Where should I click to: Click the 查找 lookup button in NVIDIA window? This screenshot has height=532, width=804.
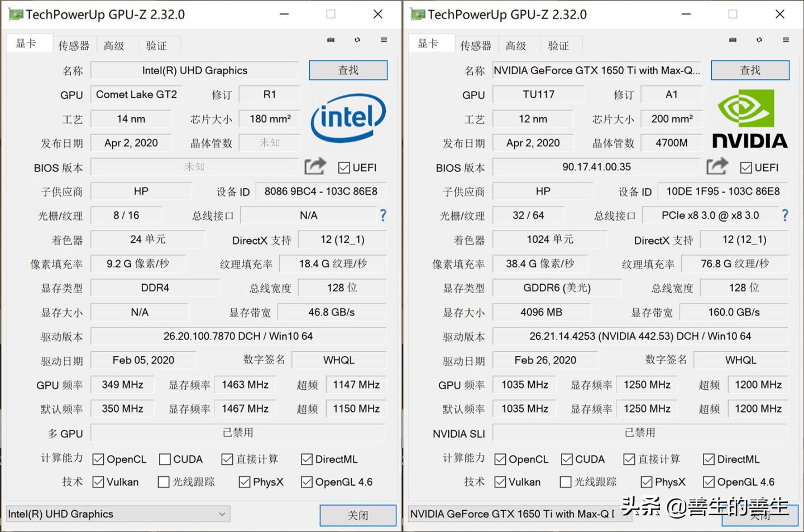tap(750, 70)
